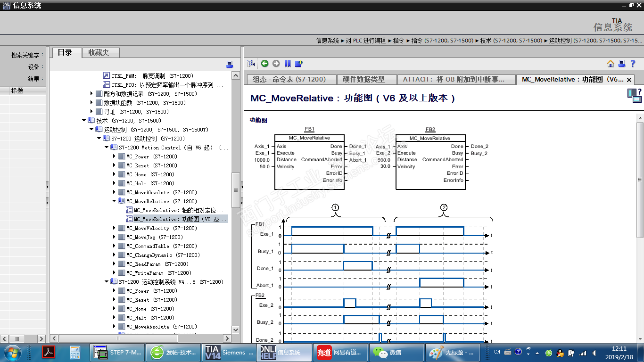Click the tree pane scroll up arrow
644x362 pixels.
point(236,75)
